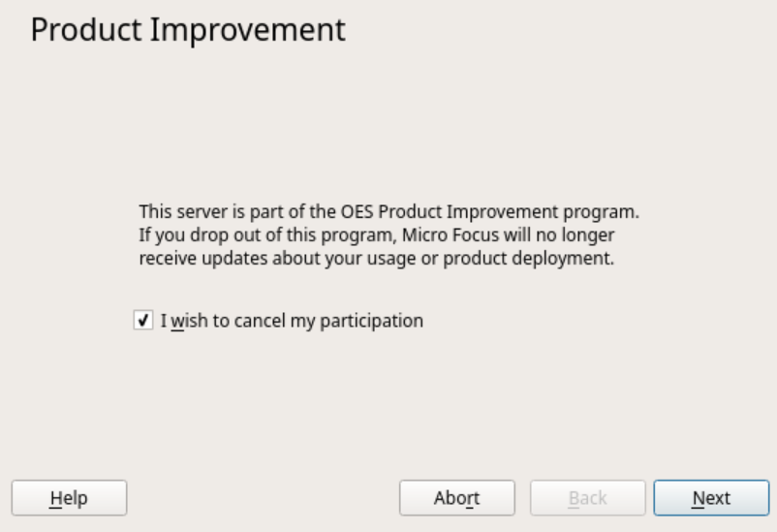The image size is (777, 532).
Task: Click the greyed-out Back button
Action: coord(587,498)
